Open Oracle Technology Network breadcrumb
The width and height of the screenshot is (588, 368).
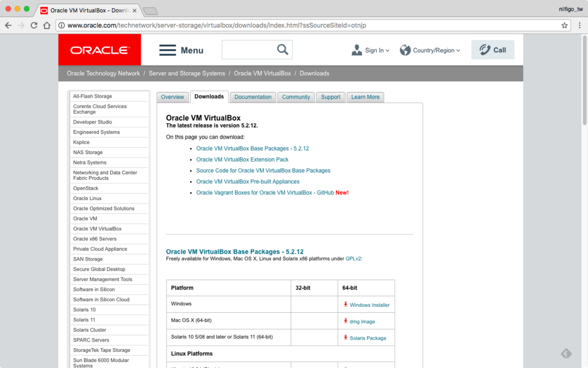point(103,73)
